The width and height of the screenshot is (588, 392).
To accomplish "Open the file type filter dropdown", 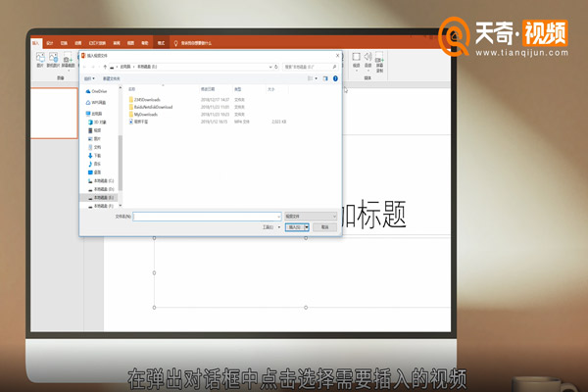I will (x=311, y=216).
